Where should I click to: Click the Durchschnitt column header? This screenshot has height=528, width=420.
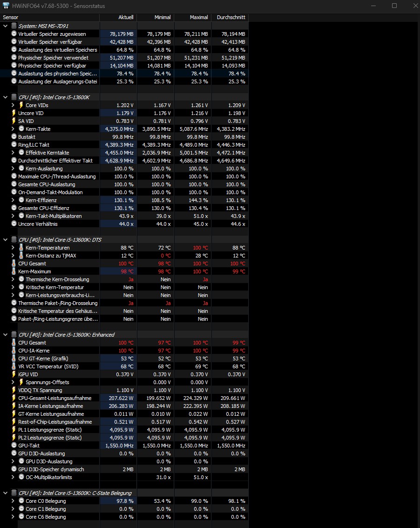coord(230,17)
